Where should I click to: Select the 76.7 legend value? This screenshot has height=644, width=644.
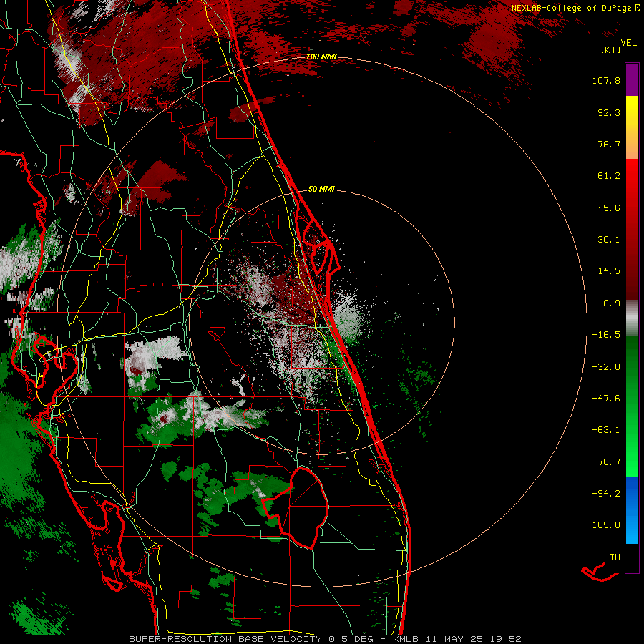pyautogui.click(x=609, y=144)
